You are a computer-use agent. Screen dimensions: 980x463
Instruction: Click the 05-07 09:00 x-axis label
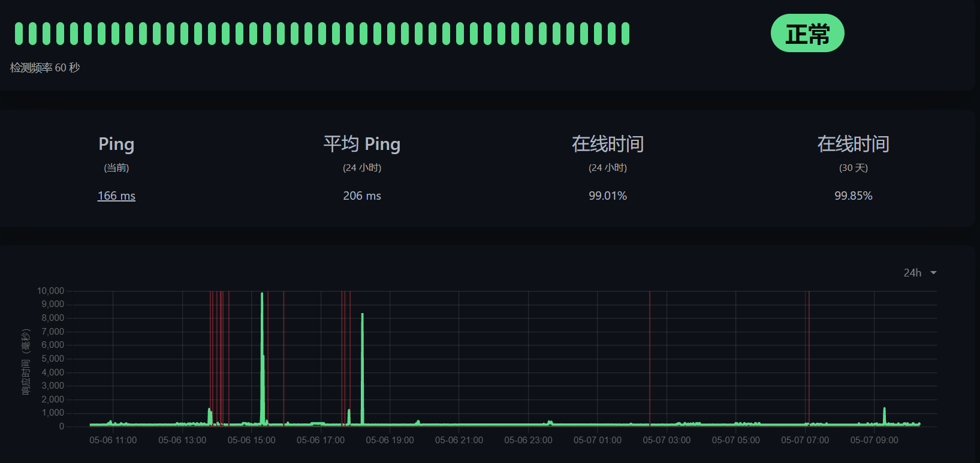click(875, 440)
